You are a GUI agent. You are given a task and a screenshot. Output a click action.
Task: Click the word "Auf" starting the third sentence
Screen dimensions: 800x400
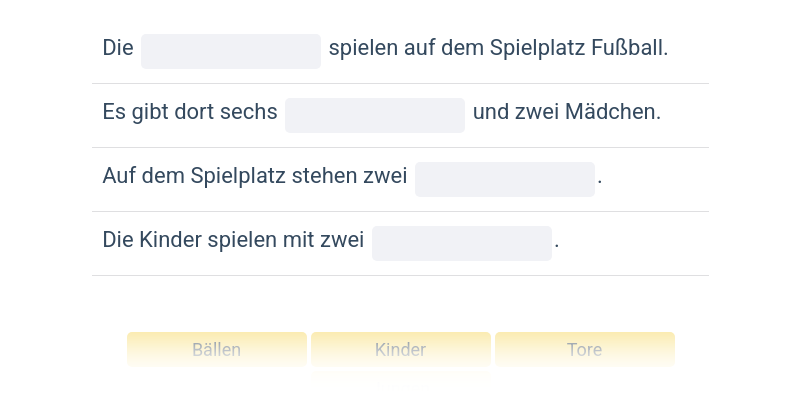click(x=118, y=176)
